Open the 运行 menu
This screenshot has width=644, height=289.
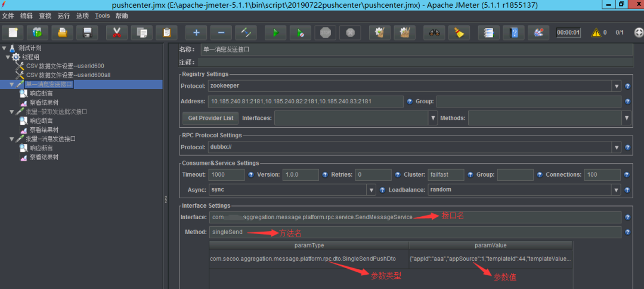pyautogui.click(x=64, y=16)
